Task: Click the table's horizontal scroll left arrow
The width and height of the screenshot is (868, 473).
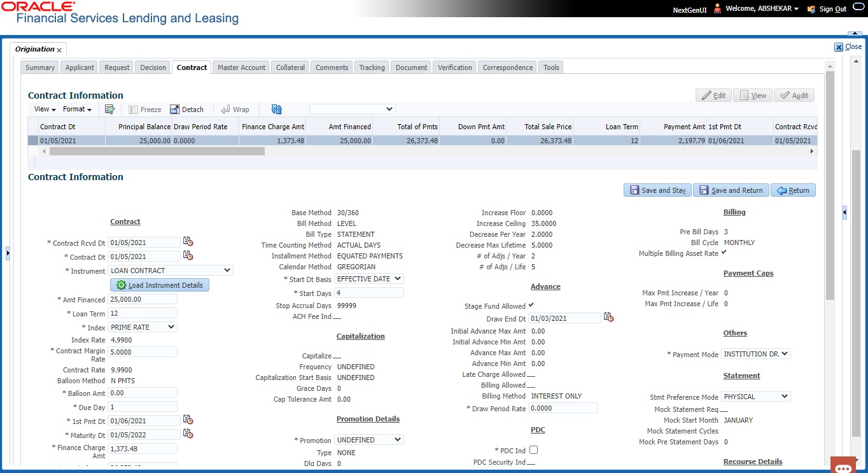Action: pos(44,152)
